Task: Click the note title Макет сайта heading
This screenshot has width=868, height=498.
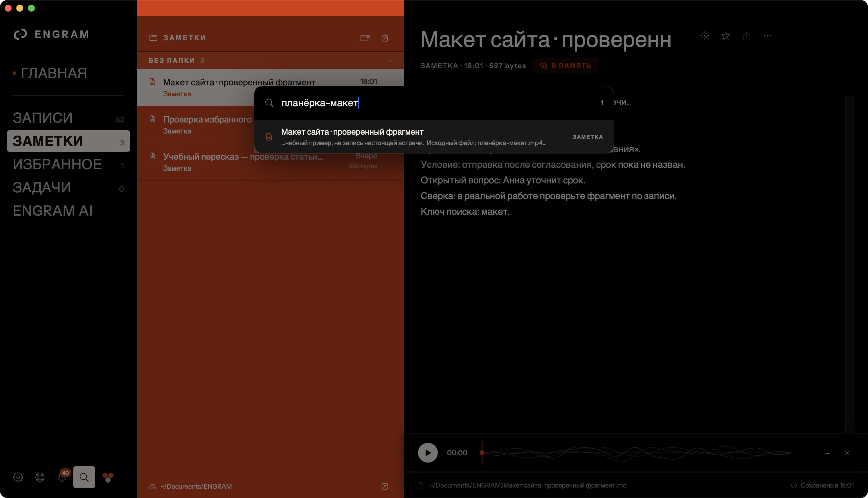Action: click(546, 39)
